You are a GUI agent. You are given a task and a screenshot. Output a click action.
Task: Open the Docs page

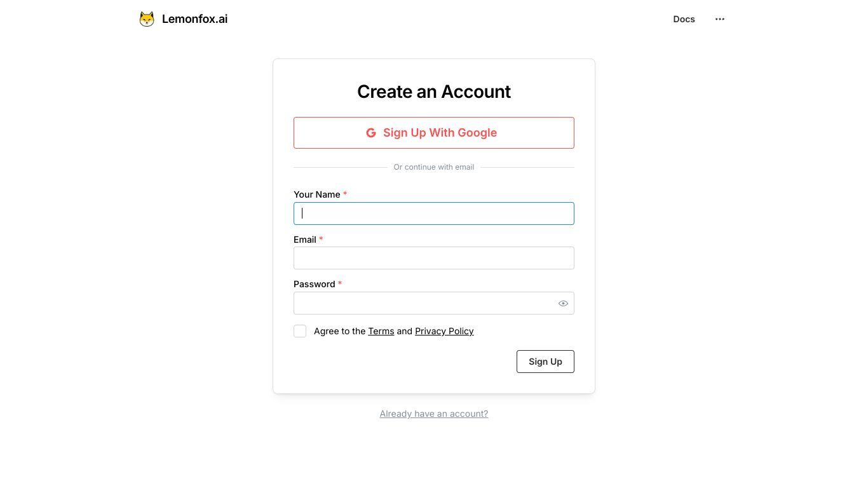[684, 19]
